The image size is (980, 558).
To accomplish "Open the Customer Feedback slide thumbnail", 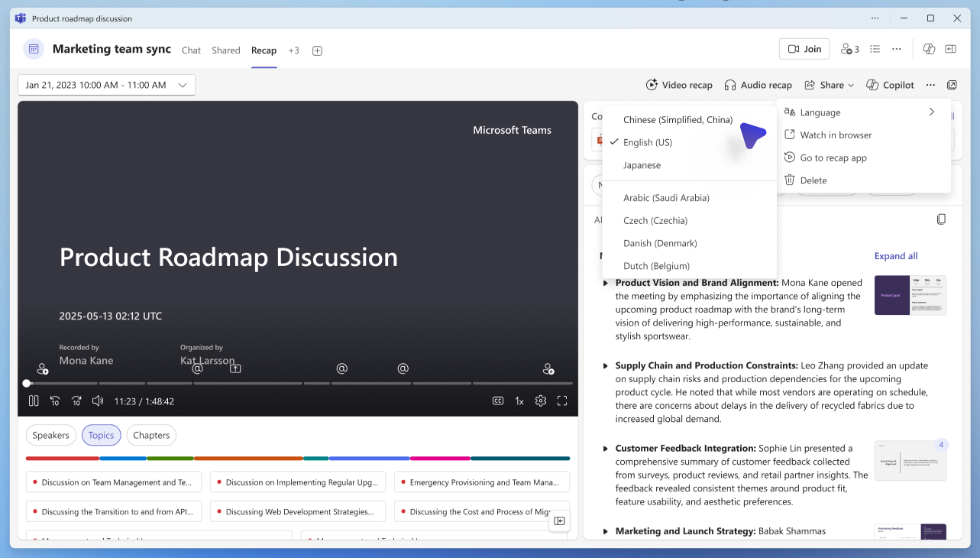I will pos(910,461).
